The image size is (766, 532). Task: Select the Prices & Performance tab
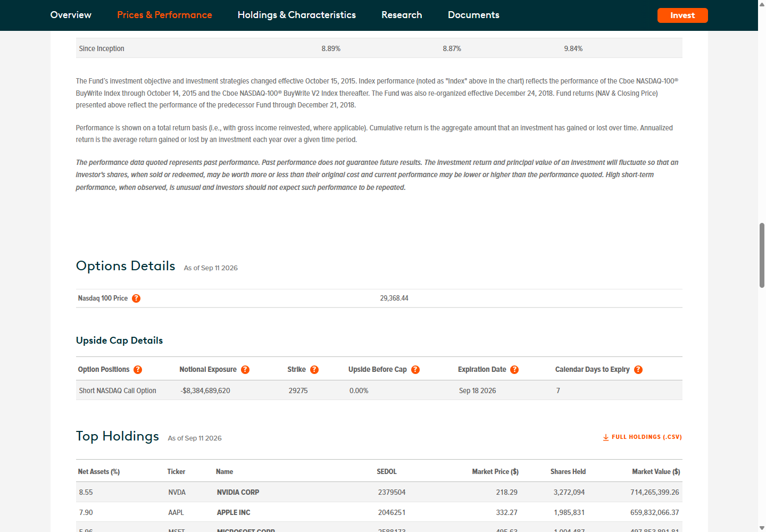pos(164,15)
